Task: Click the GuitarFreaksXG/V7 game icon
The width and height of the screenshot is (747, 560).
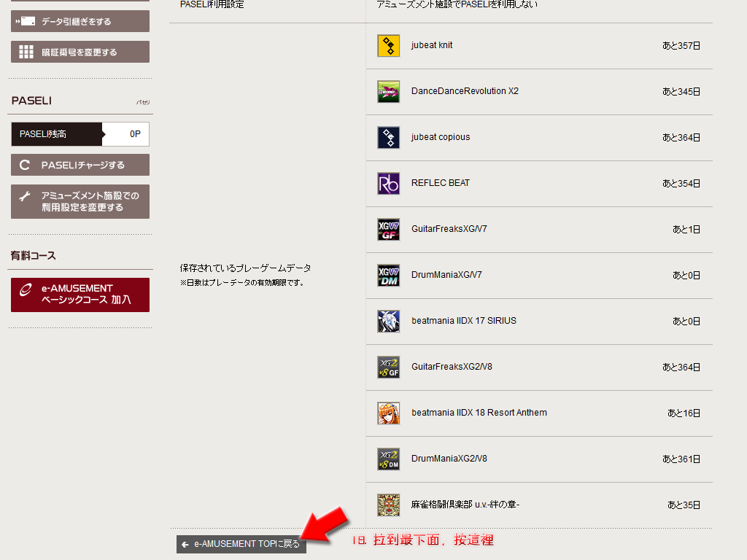Action: coord(388,230)
